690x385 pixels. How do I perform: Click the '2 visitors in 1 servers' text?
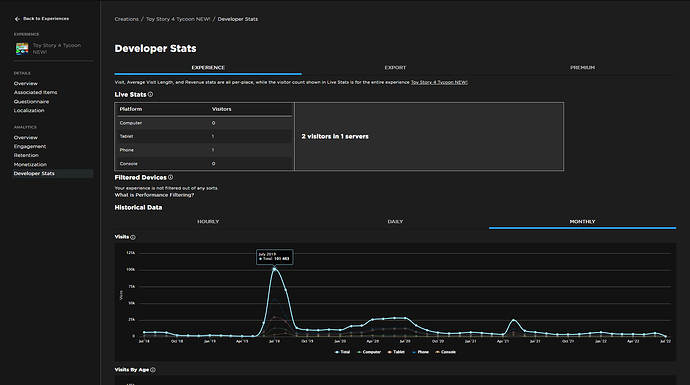335,136
